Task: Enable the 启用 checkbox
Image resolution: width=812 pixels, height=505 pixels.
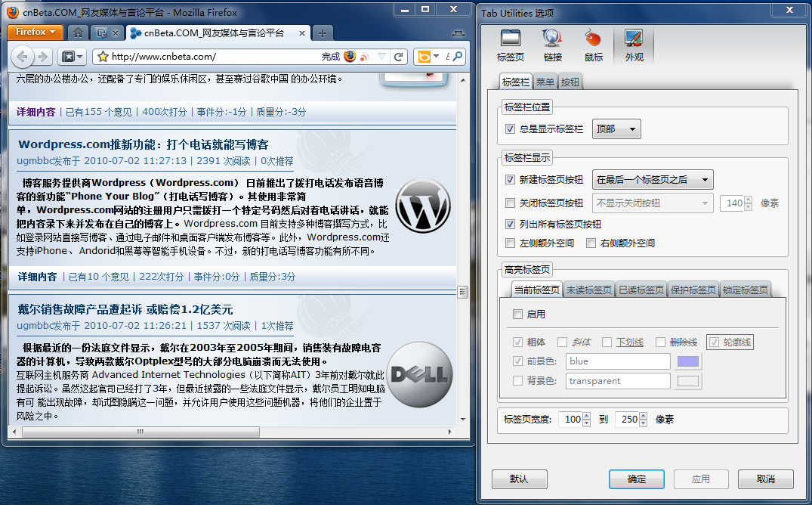Action: [x=517, y=314]
